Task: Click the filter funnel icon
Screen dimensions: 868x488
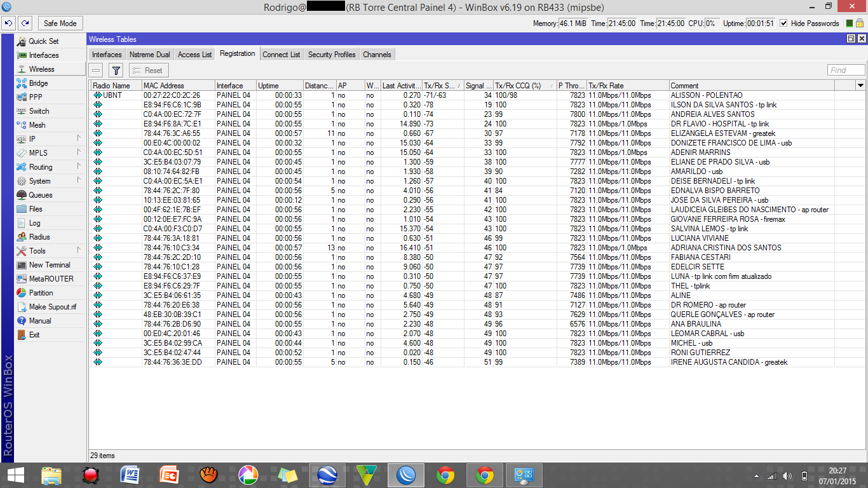Action: [116, 71]
